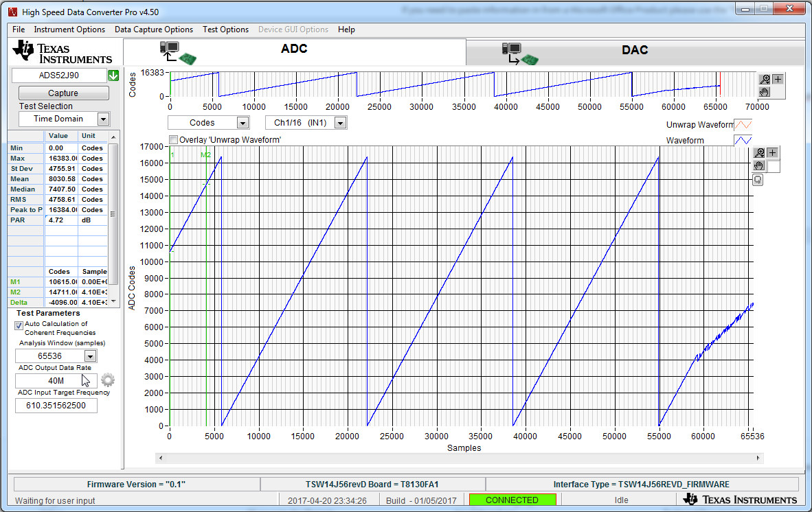Click the Texas Instruments logo in the status bar
Viewport: 812px width, 512px height.
[x=740, y=499]
